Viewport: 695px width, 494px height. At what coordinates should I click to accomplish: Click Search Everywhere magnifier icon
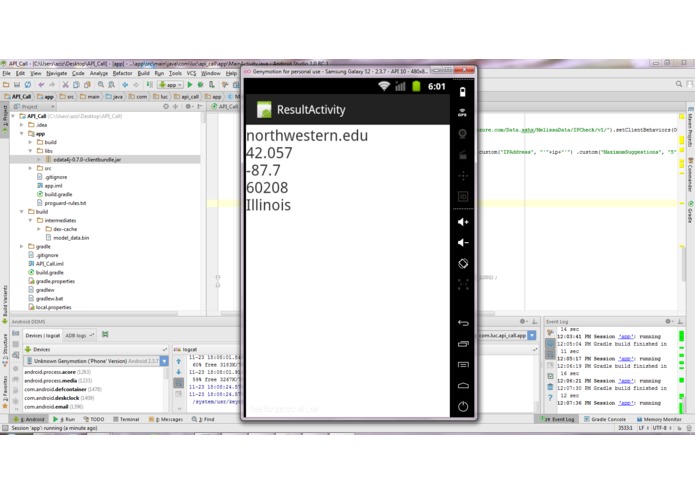tap(679, 84)
